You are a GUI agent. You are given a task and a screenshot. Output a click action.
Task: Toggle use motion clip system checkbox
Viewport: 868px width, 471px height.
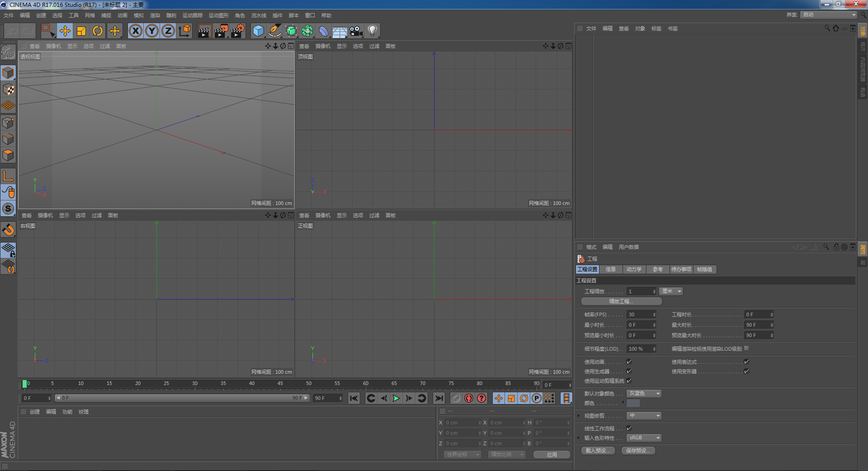[x=629, y=381]
